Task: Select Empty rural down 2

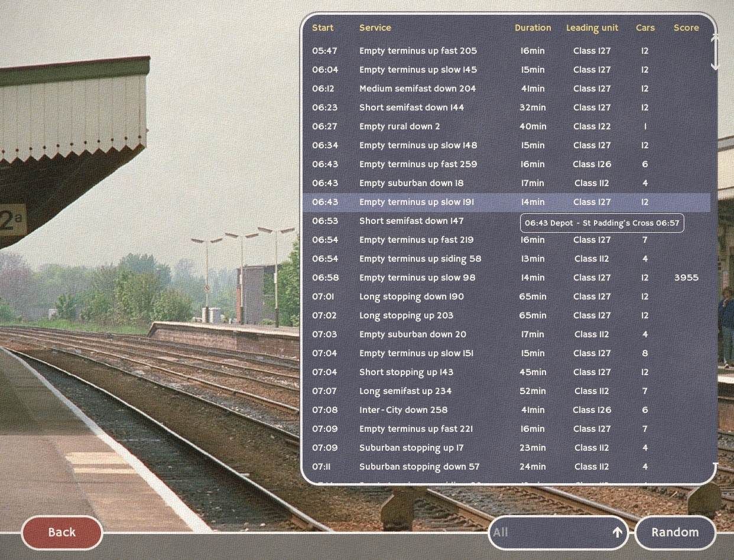Action: (x=506, y=126)
